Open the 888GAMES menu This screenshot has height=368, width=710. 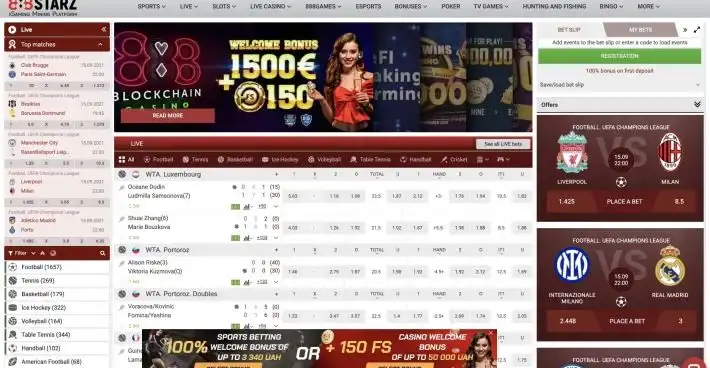point(323,6)
